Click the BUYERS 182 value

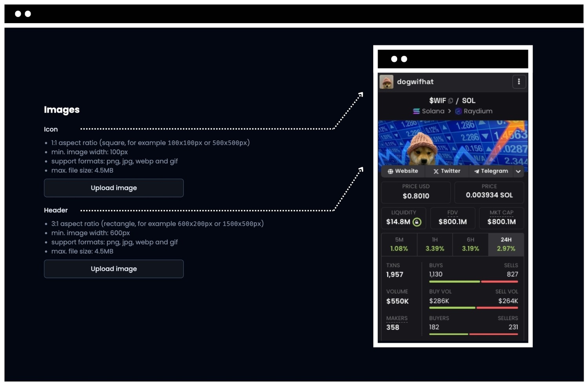(x=434, y=327)
